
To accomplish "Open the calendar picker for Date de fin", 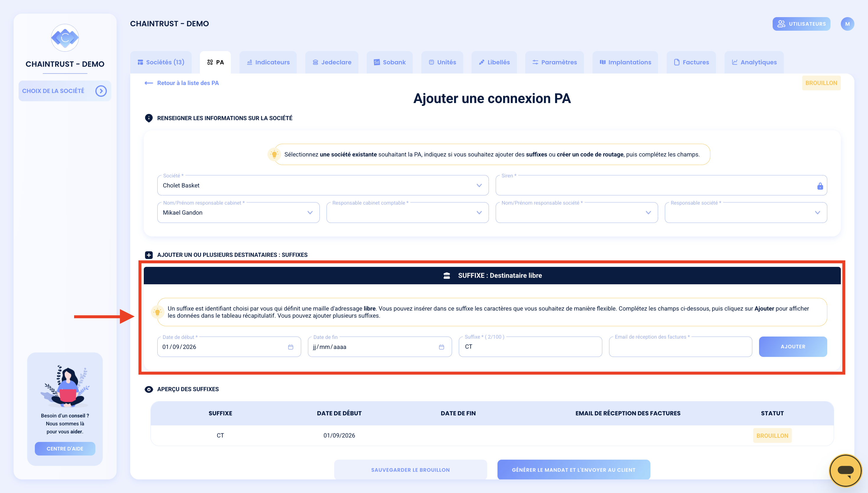I will (441, 347).
